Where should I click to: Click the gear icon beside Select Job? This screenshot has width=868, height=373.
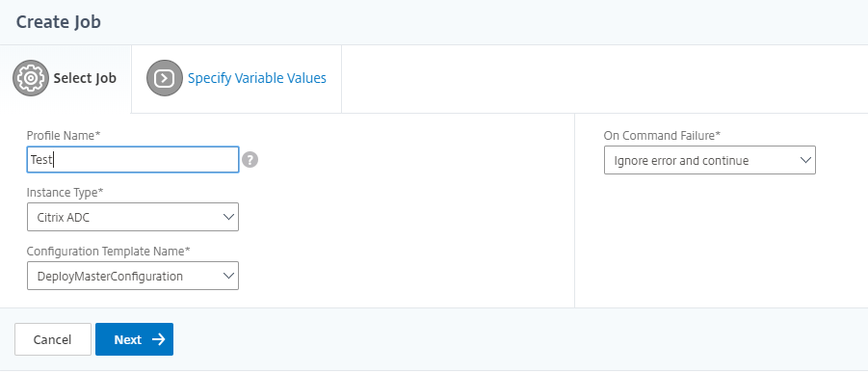[x=31, y=78]
